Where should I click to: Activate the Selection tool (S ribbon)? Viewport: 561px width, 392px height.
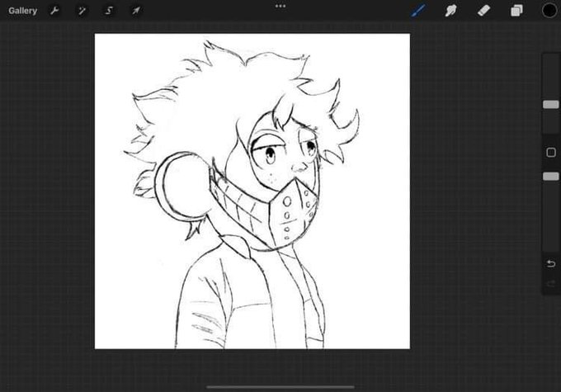click(109, 11)
